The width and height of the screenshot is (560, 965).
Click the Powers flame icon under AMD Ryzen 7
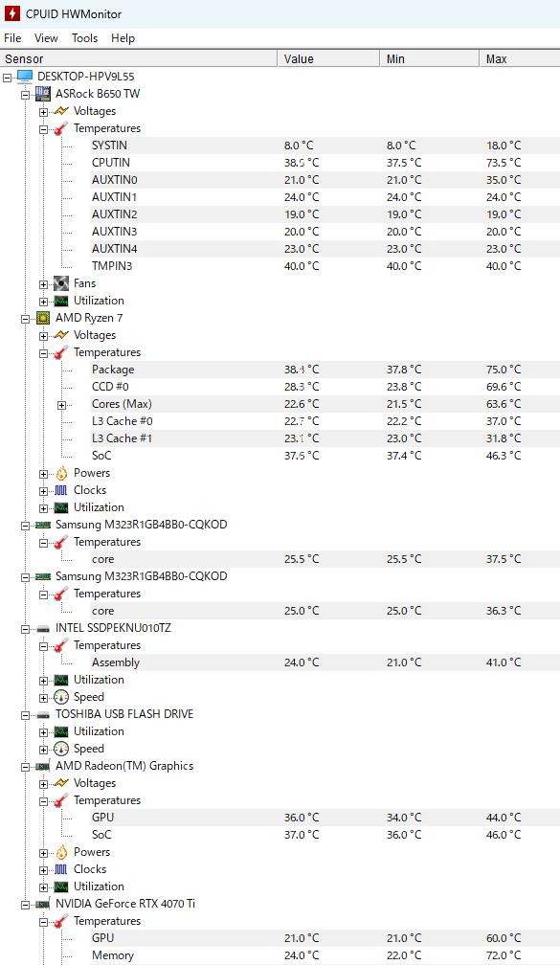click(x=61, y=473)
